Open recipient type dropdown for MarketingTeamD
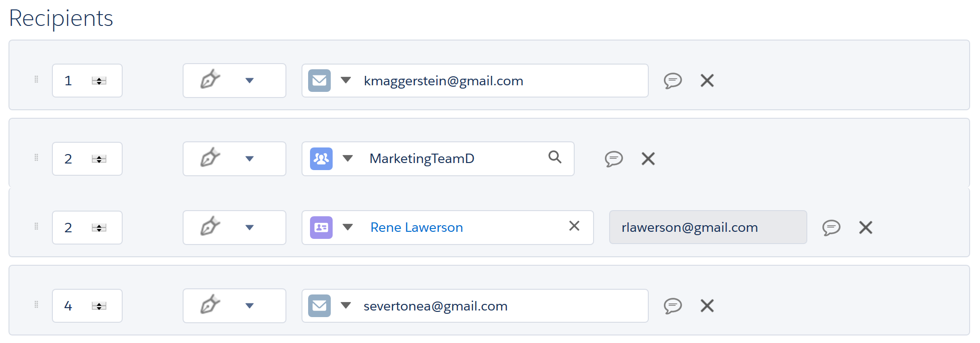 [348, 158]
